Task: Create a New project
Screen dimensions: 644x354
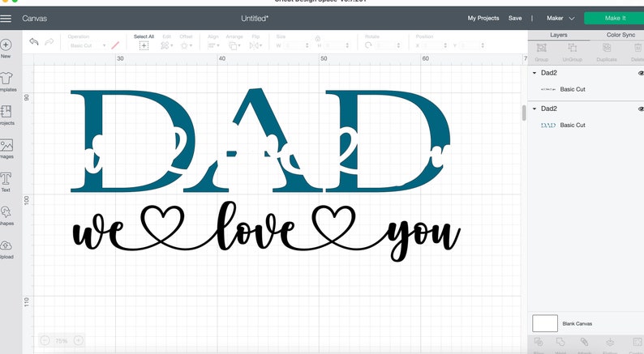Action: coord(6,49)
